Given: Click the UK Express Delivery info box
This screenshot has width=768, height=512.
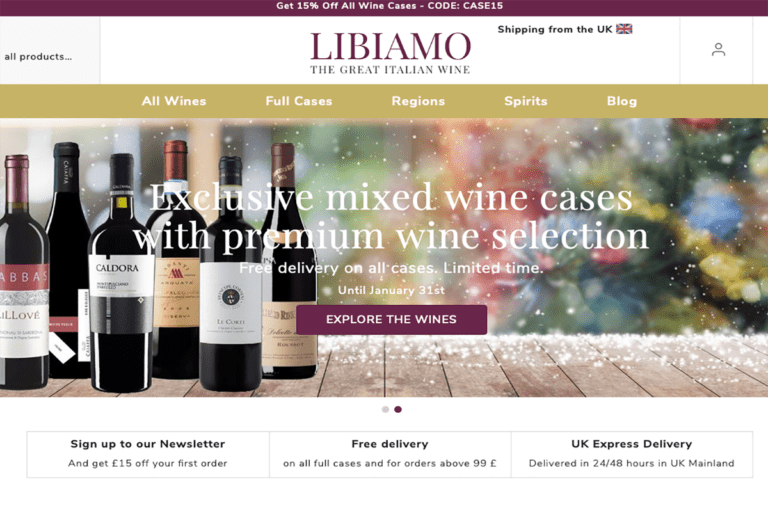Looking at the screenshot, I should [x=631, y=454].
